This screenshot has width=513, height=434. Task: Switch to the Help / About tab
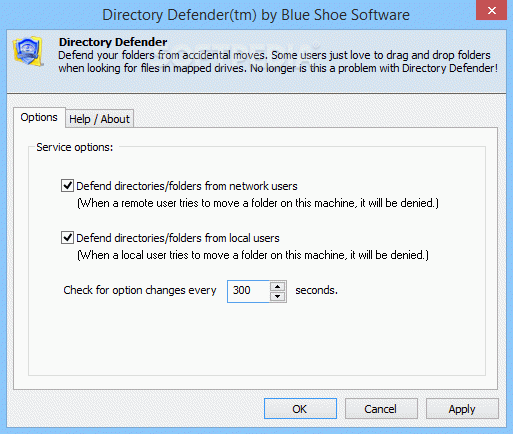pos(99,119)
